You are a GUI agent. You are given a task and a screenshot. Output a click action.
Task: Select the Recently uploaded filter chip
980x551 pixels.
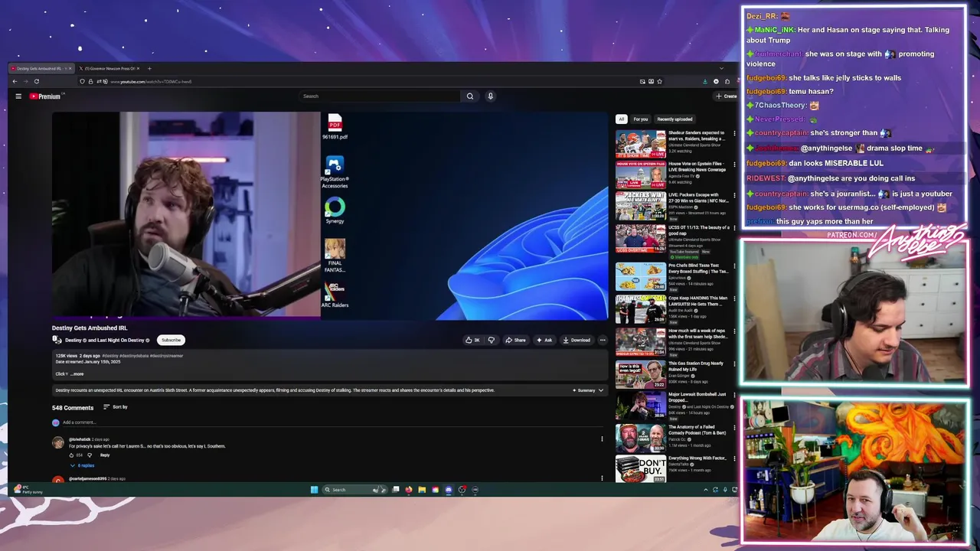pyautogui.click(x=675, y=119)
